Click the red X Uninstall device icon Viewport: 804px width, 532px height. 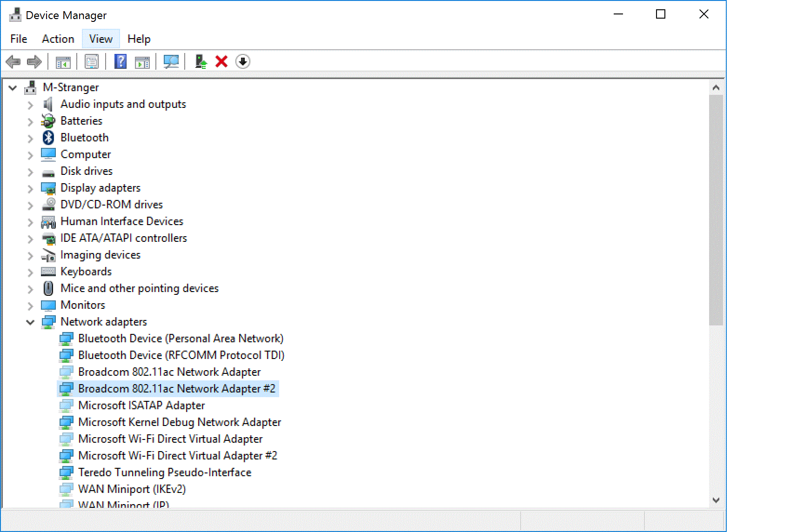221,61
